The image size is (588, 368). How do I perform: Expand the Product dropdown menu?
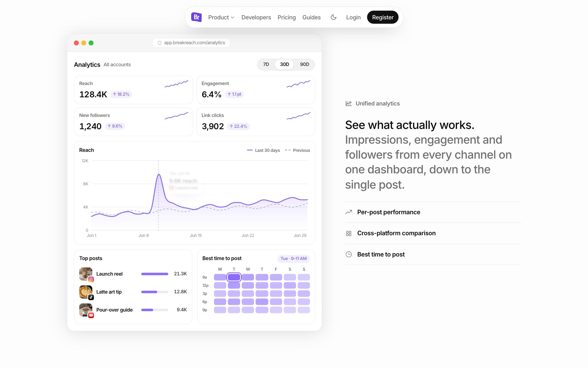[x=221, y=17]
